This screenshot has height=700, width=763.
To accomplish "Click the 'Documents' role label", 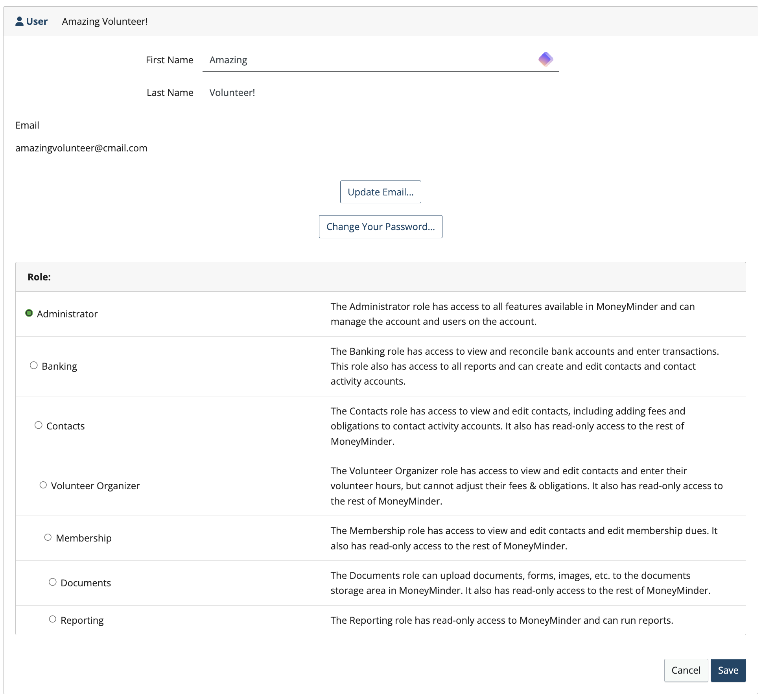I will (x=86, y=583).
